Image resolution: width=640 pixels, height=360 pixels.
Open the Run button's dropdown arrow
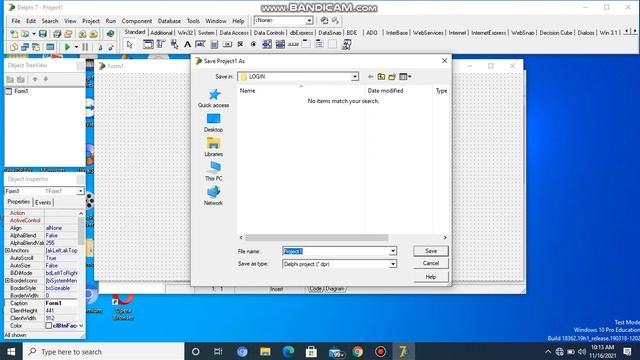tap(76, 47)
